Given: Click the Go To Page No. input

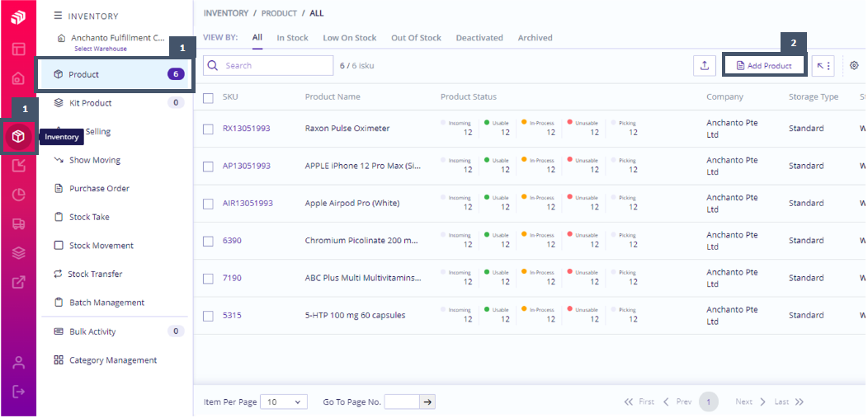Looking at the screenshot, I should point(402,402).
